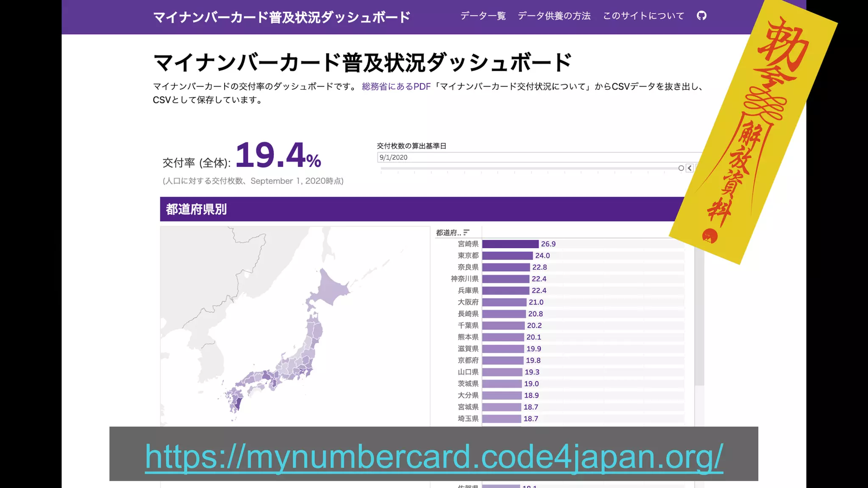Click the 19.4% overall rate figure
The image size is (868, 488).
click(278, 155)
